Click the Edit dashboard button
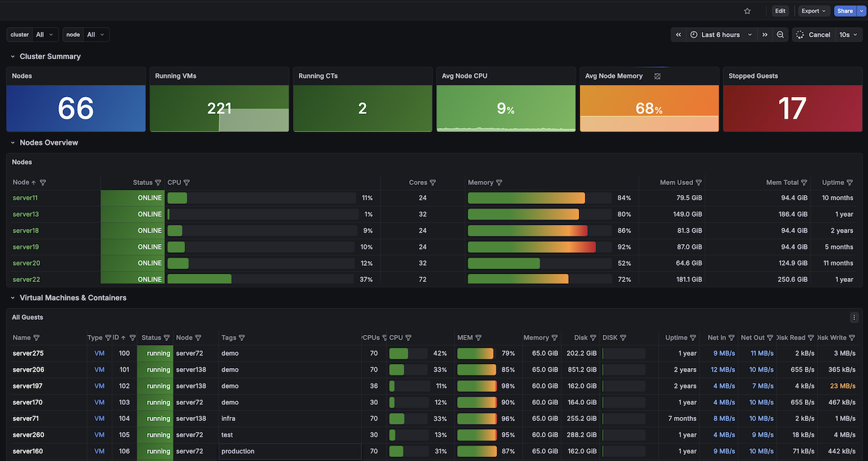The image size is (868, 461). [x=781, y=11]
